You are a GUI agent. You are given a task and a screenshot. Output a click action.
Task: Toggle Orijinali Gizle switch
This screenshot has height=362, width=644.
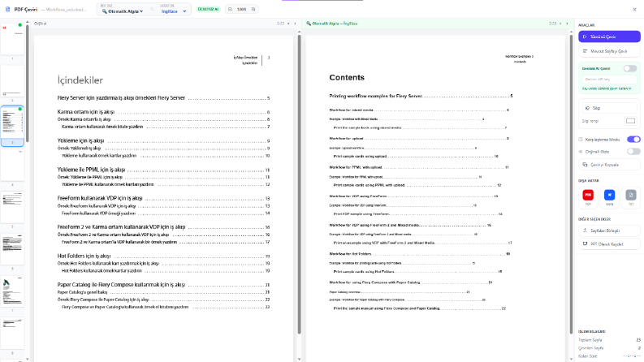[633, 152]
